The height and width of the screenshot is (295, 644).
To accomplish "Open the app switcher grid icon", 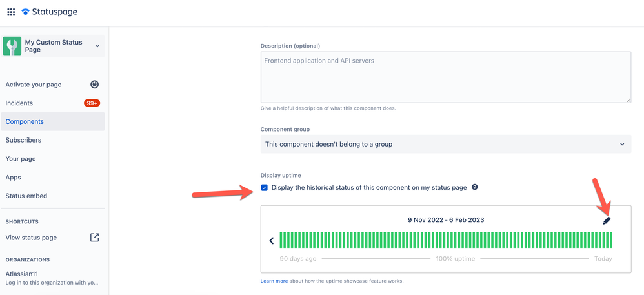I will click(11, 12).
